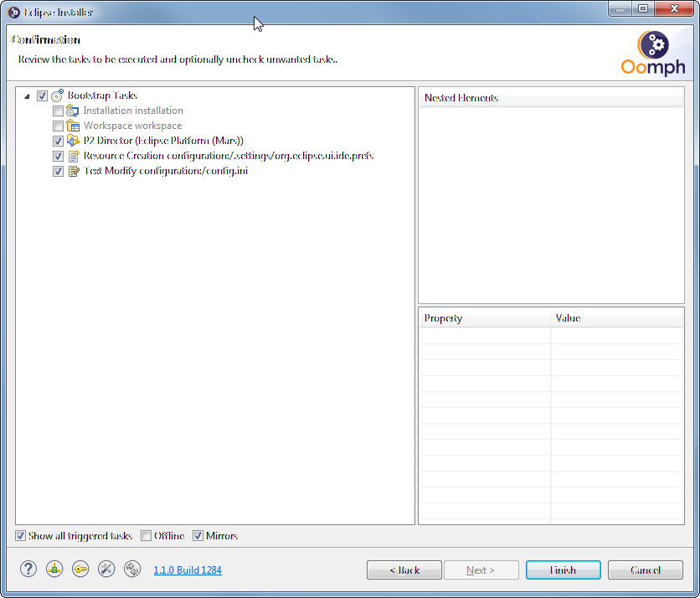Click the P2 Director task icon
The width and height of the screenshot is (700, 598).
click(73, 141)
